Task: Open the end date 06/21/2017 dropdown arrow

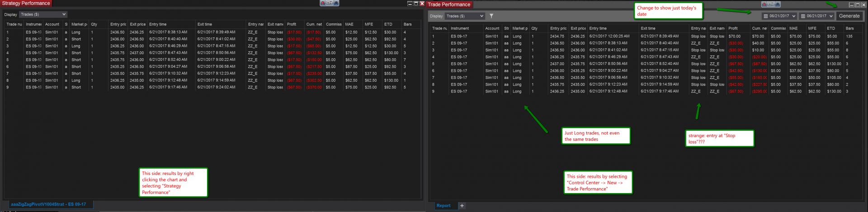Action: [831, 16]
